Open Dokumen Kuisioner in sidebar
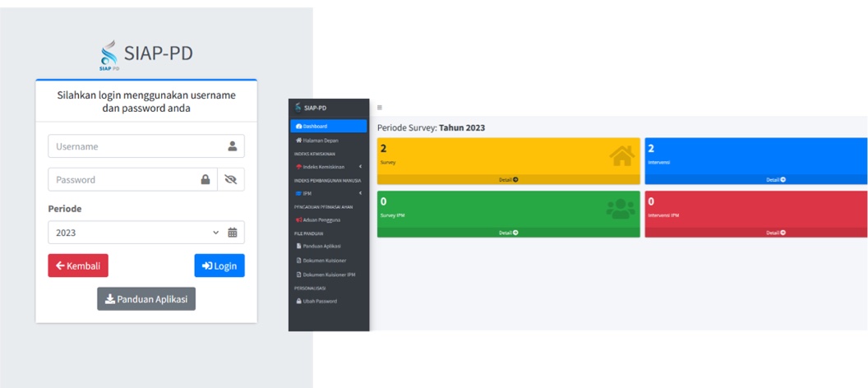868x388 pixels. pos(328,260)
